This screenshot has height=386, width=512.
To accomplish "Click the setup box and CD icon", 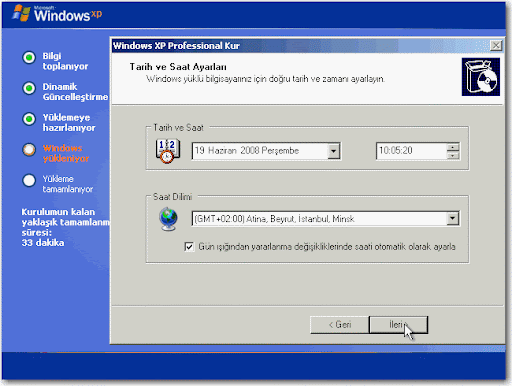I will coord(481,77).
